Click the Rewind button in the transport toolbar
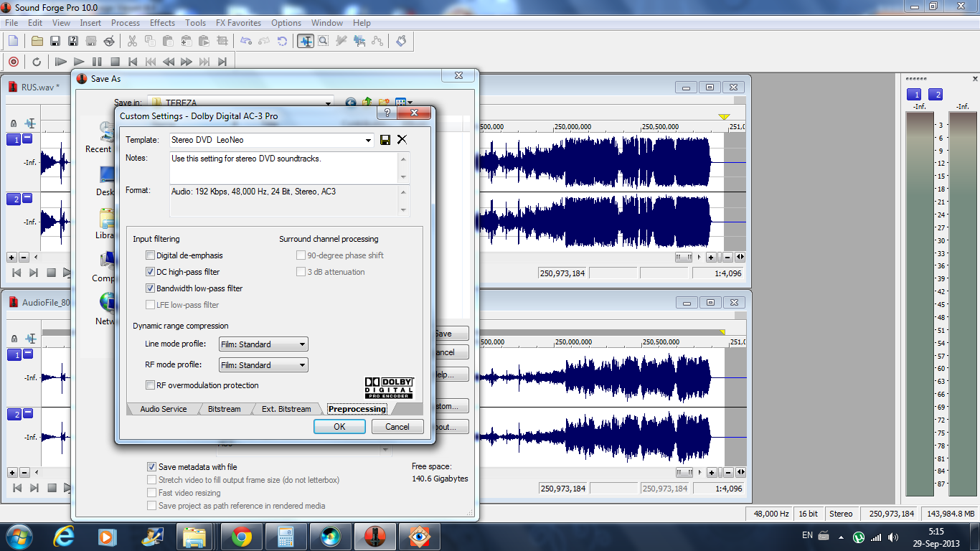Image resolution: width=980 pixels, height=551 pixels. (x=169, y=62)
